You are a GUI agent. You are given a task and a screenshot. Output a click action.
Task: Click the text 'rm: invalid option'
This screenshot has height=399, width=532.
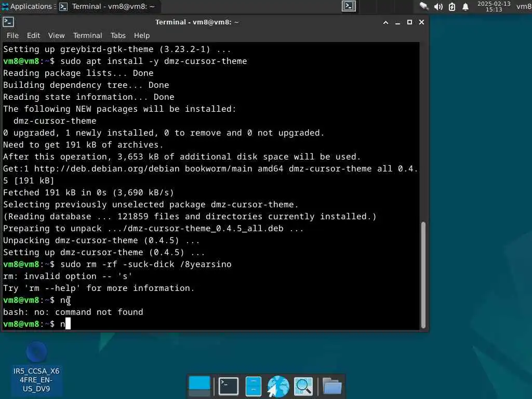68,276
